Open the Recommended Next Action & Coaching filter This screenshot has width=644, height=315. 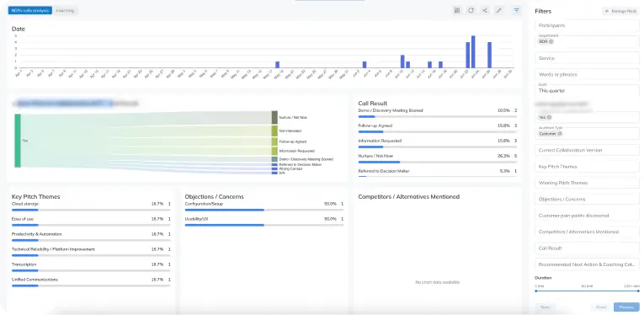click(587, 264)
